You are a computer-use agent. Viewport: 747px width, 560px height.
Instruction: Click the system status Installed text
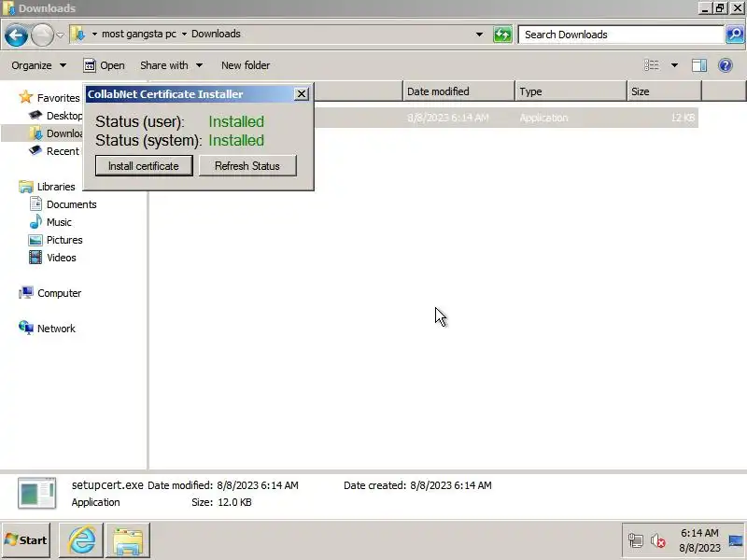[236, 141]
